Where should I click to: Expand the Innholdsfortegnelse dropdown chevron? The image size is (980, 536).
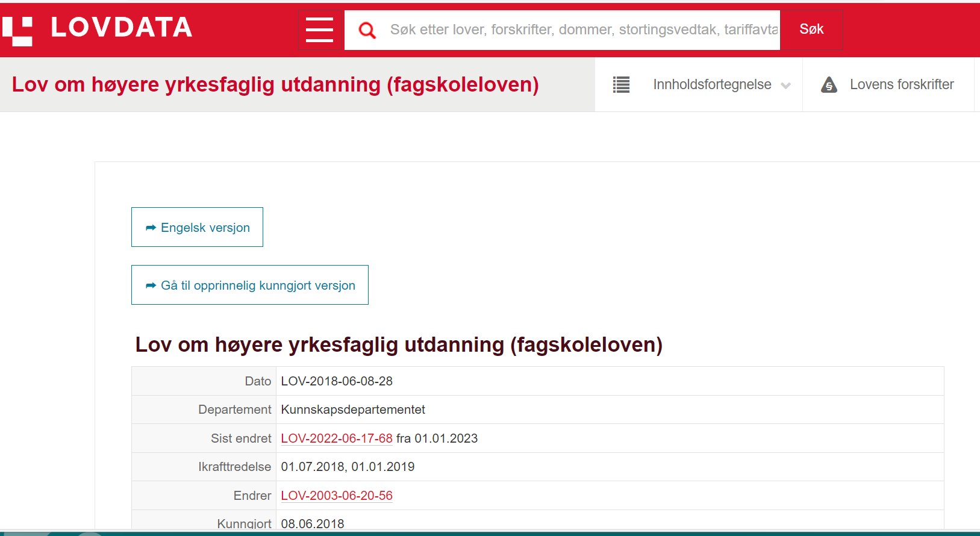(x=785, y=86)
